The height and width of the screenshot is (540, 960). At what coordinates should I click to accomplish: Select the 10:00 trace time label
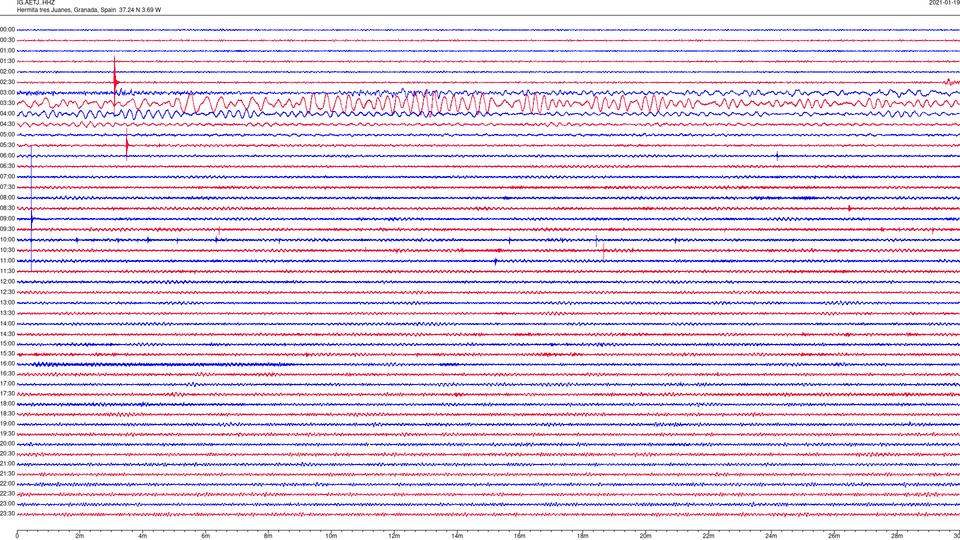[x=7, y=240]
